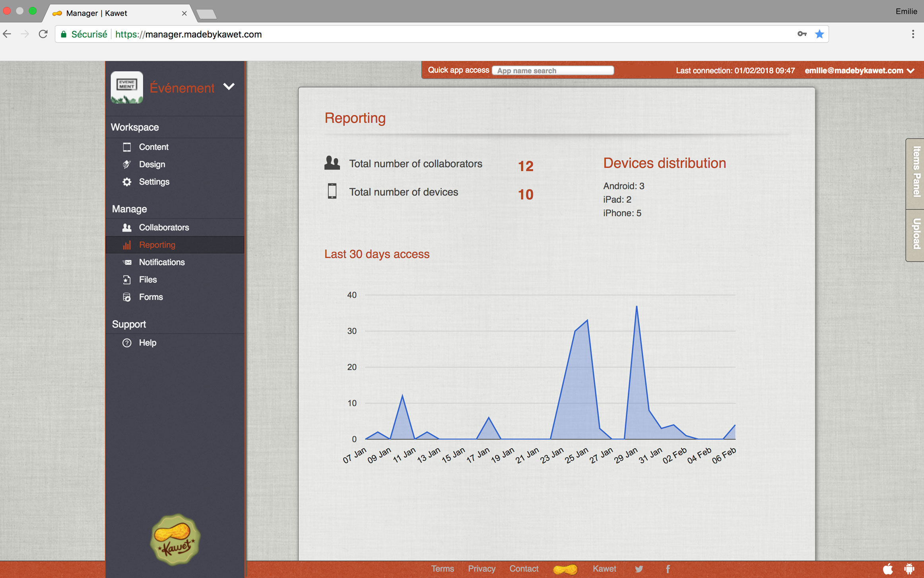924x578 pixels.
Task: Click the Files star-document icon
Action: 126,280
